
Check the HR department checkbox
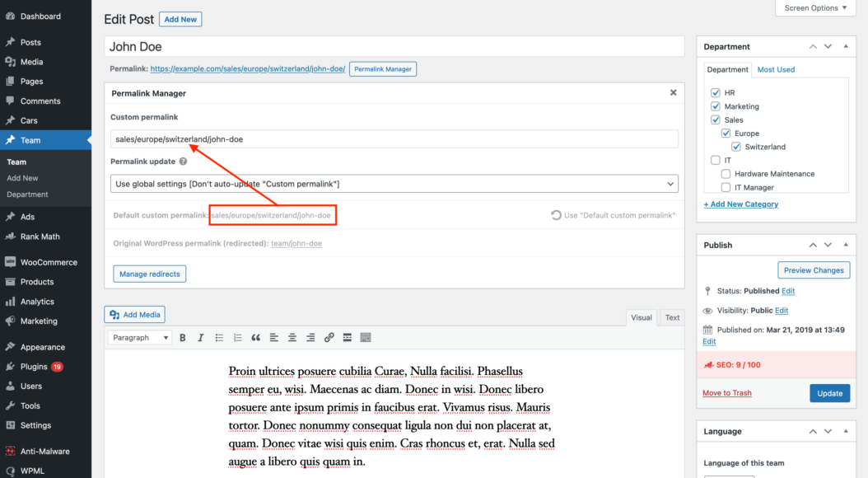(x=715, y=92)
